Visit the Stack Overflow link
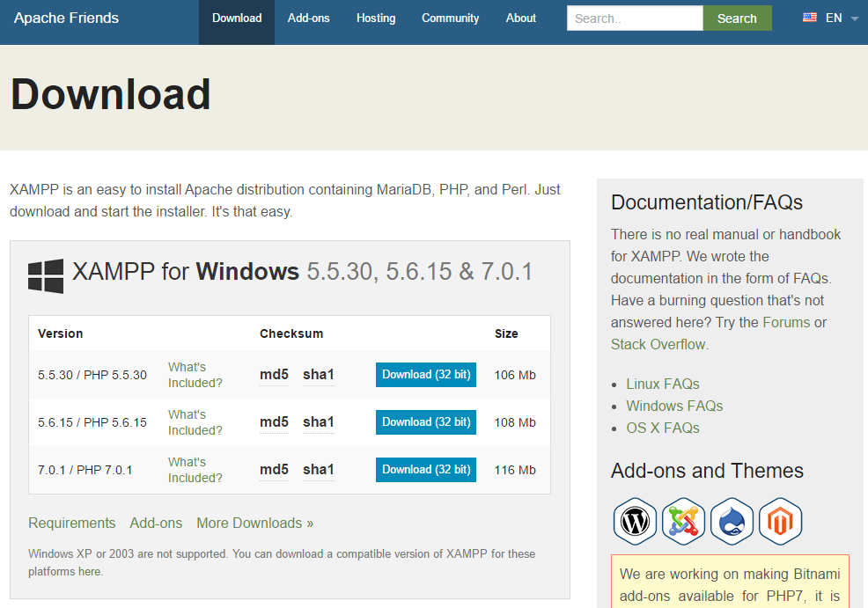Image resolution: width=868 pixels, height=608 pixels. 658,345
